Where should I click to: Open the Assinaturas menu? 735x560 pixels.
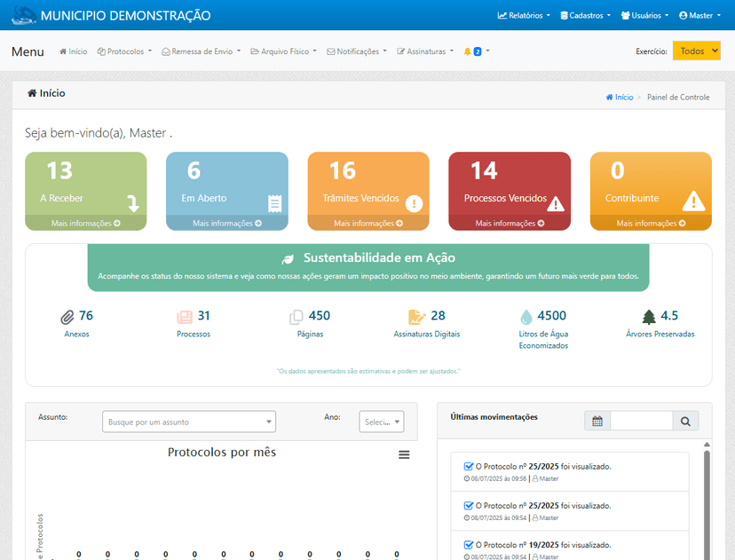pos(425,51)
